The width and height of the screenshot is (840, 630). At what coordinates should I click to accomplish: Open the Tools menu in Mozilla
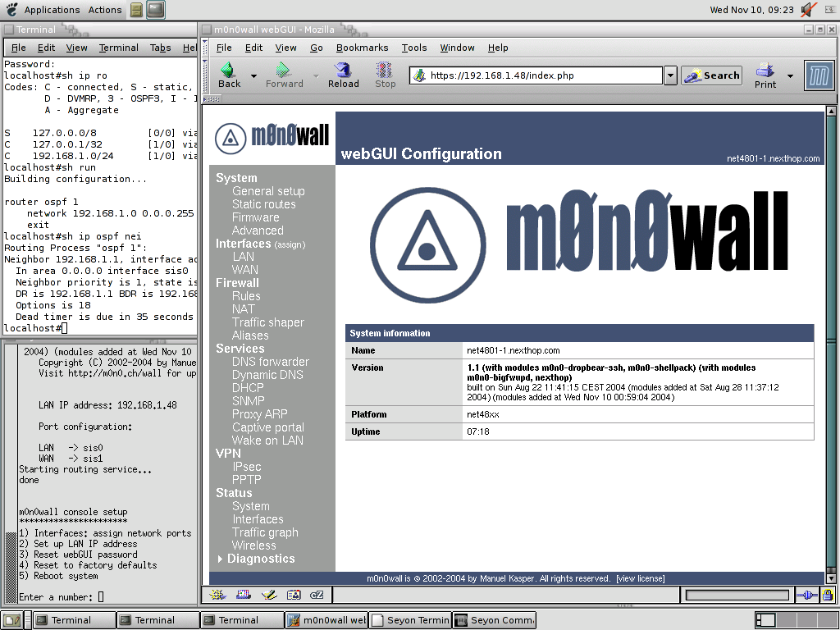pyautogui.click(x=414, y=48)
